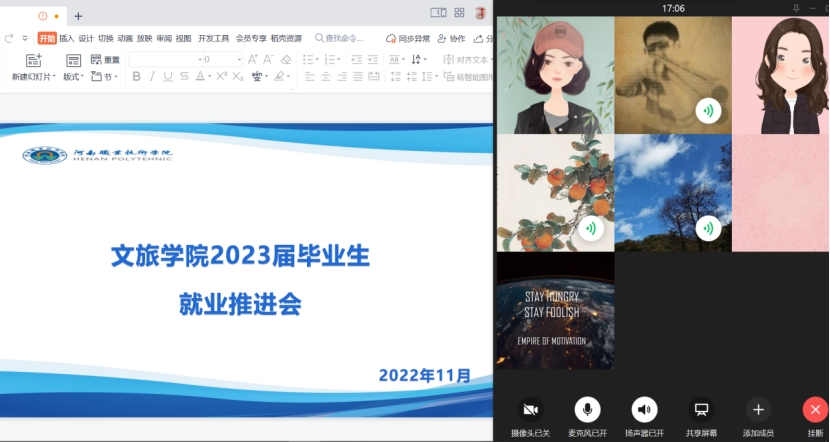Toggle the camera (摄像头已关) on
Image resolution: width=830 pixels, height=442 pixels.
click(x=531, y=409)
